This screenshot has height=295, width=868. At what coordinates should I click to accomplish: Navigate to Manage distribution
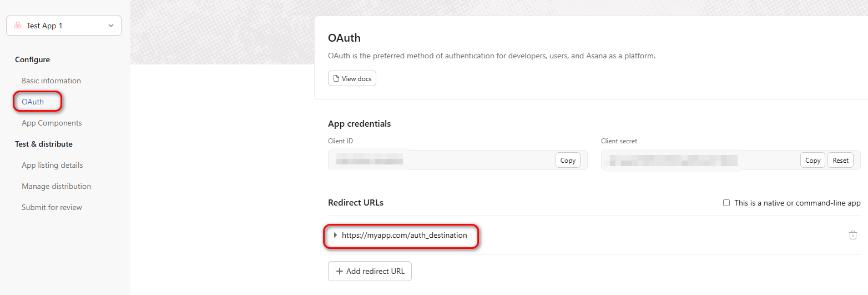[x=56, y=186]
